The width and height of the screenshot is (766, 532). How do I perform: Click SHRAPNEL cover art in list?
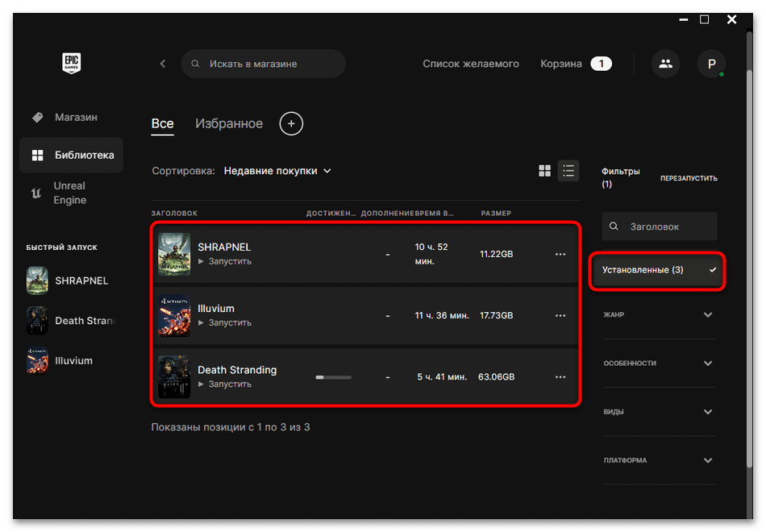click(x=174, y=254)
